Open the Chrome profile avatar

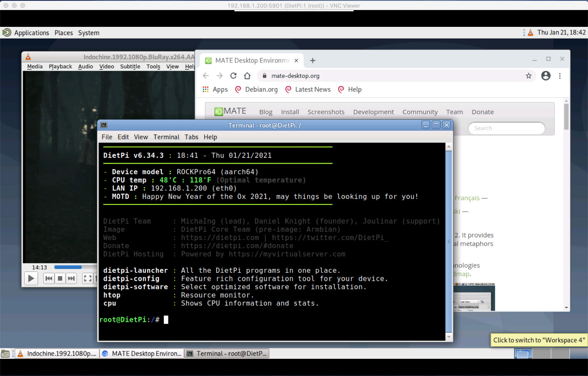(x=546, y=76)
